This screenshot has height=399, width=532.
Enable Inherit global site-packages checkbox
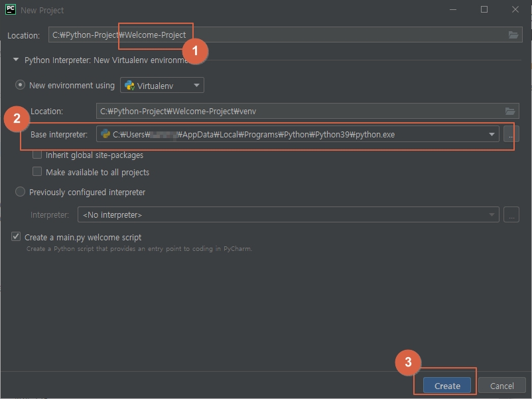click(x=37, y=155)
